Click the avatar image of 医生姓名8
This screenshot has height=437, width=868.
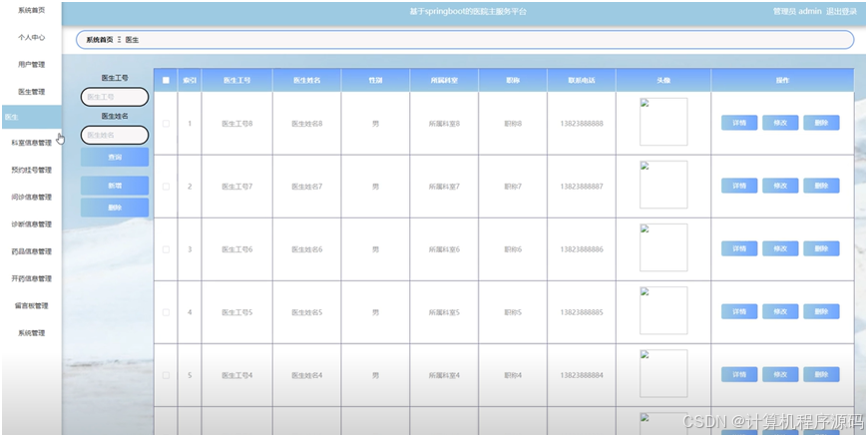click(663, 122)
